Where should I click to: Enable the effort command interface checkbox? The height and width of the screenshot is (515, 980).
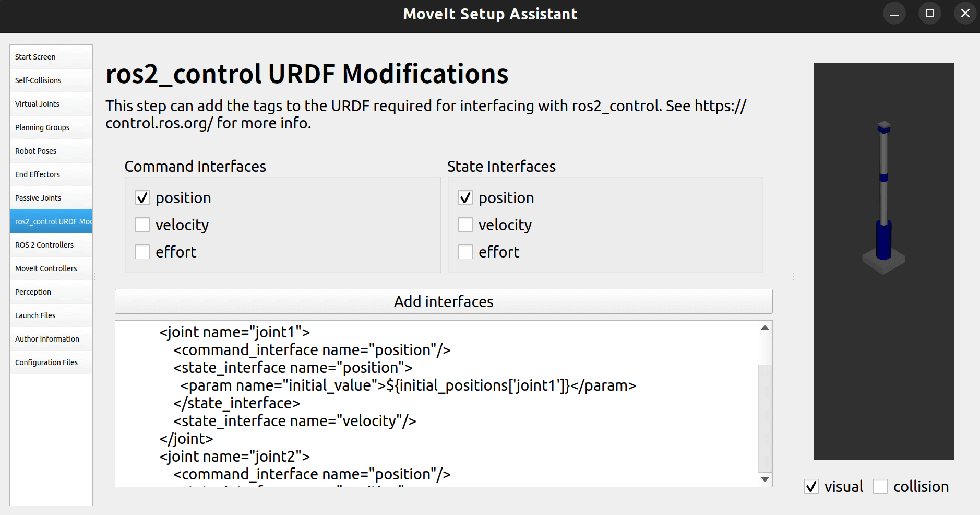click(x=142, y=252)
